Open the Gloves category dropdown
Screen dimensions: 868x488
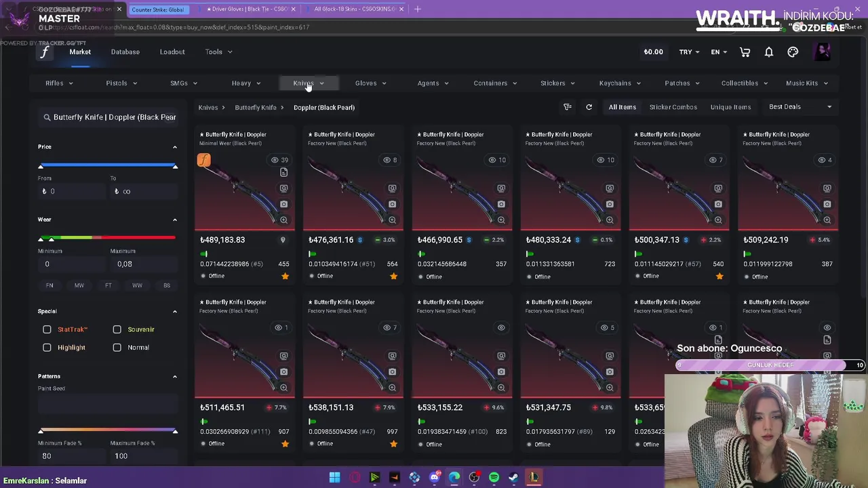point(371,83)
